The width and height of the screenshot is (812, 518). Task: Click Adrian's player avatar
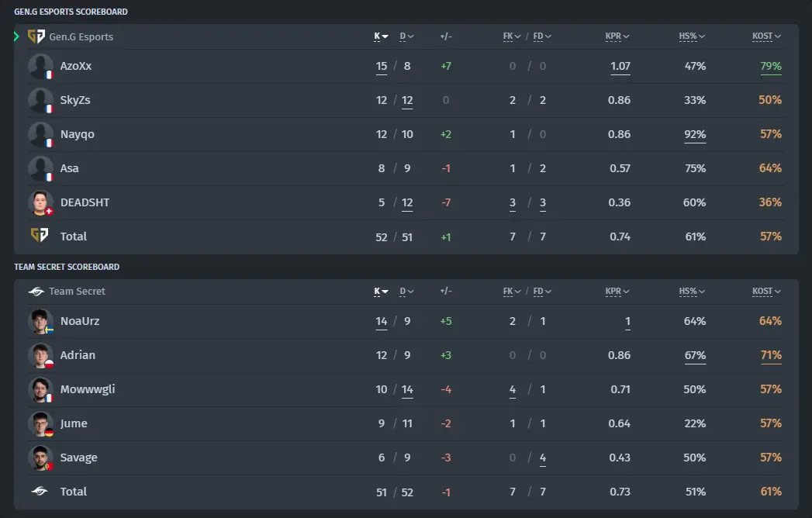coord(40,355)
